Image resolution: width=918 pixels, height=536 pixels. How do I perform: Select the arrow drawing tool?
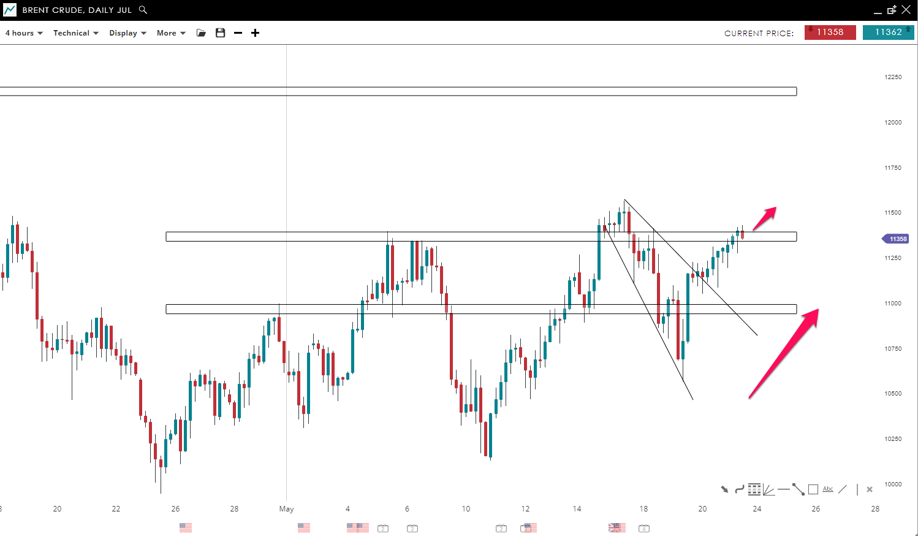[725, 489]
